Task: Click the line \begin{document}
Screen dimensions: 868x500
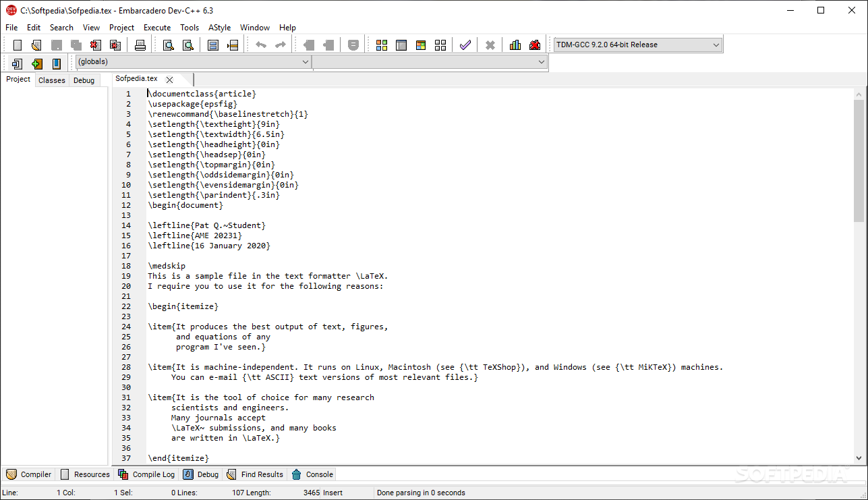Action: tap(185, 205)
